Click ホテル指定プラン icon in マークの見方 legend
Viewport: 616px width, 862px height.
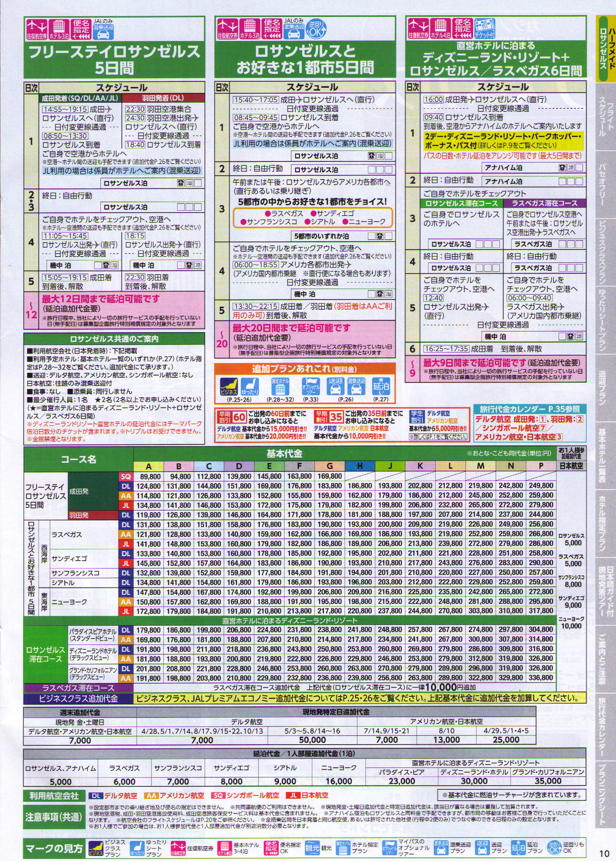point(343,848)
